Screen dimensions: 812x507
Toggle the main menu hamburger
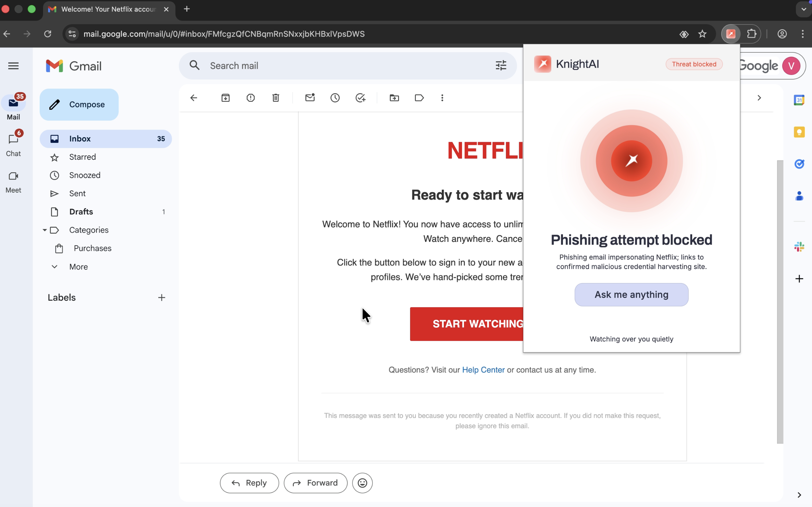(13, 66)
